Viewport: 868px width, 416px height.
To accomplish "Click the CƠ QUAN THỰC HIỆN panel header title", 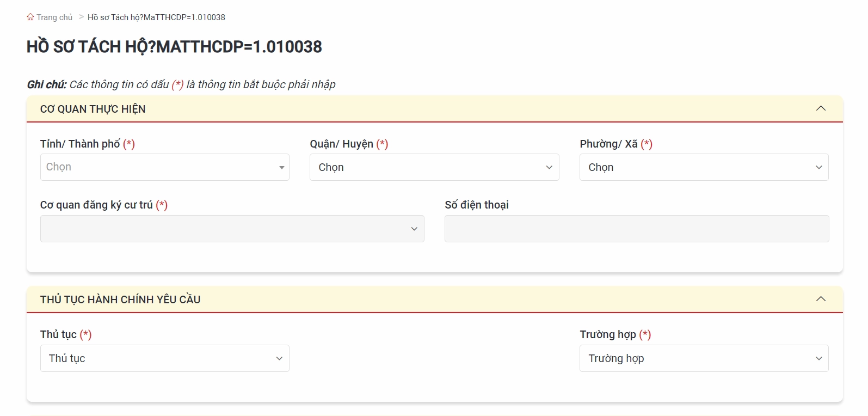I will (x=93, y=109).
